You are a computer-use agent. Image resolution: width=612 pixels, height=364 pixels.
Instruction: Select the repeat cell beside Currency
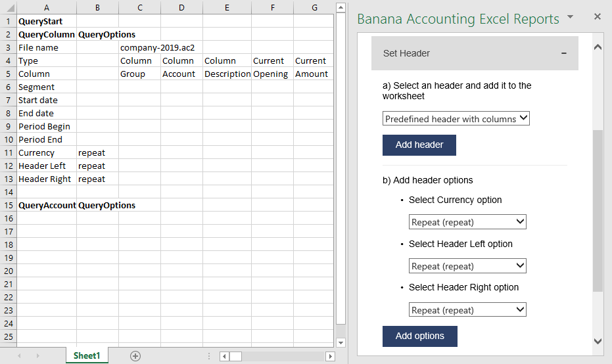[97, 153]
